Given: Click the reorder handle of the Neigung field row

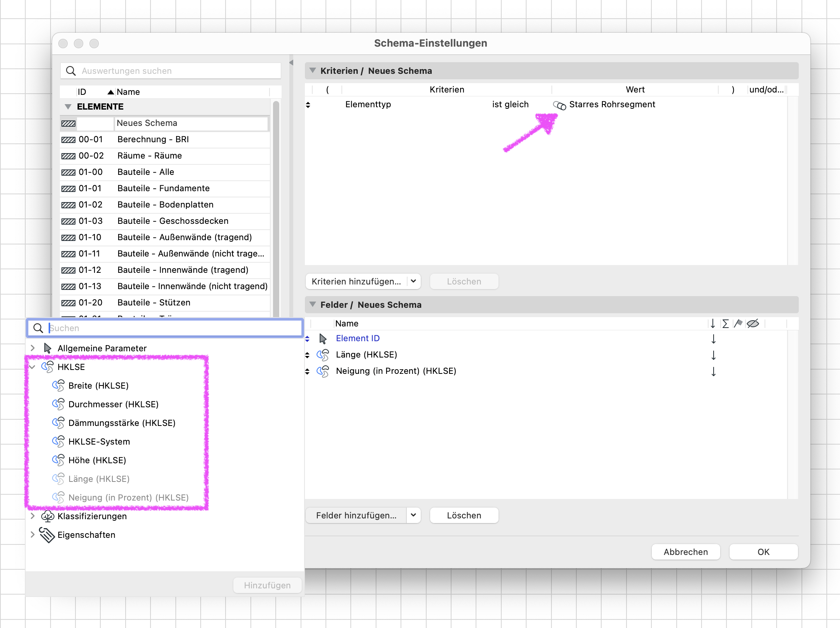Looking at the screenshot, I should [307, 372].
